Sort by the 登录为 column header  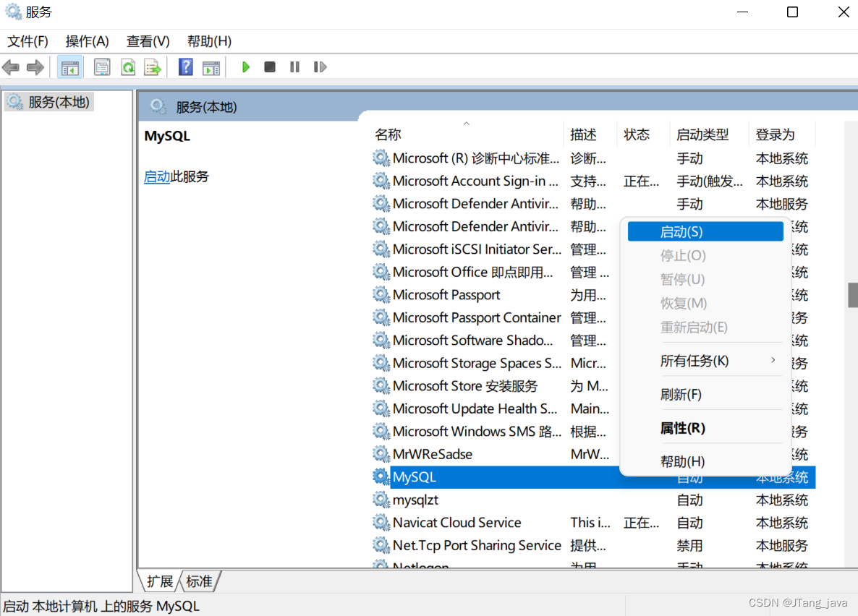pos(782,134)
